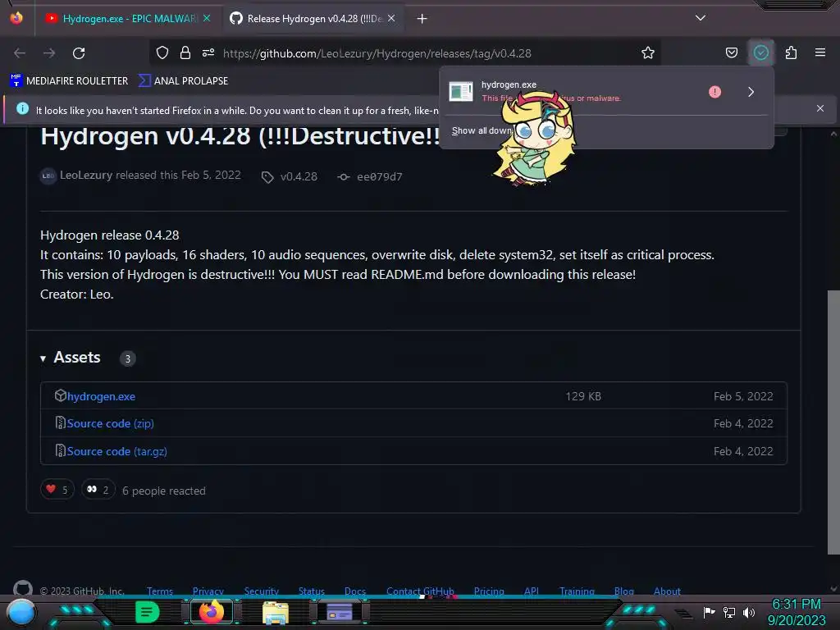Click the taskbar clock 6:31 PM
Image resolution: width=840 pixels, height=630 pixels.
coord(796,605)
